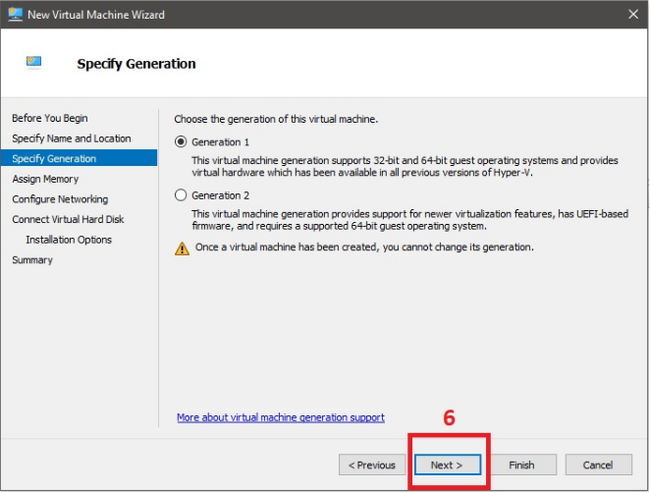
Task: Open More about virtual machine generation support link
Action: [281, 418]
